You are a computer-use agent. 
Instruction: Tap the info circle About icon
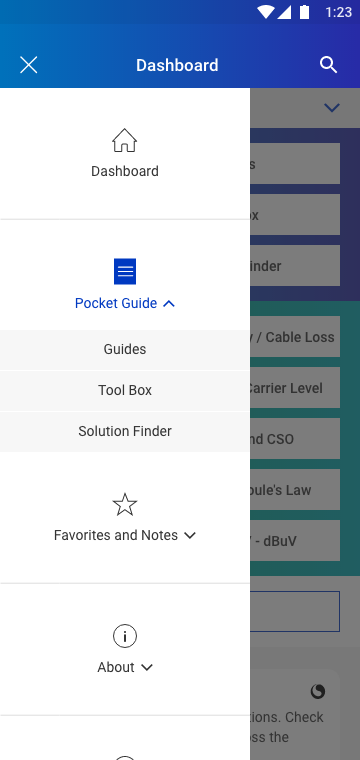(x=125, y=636)
